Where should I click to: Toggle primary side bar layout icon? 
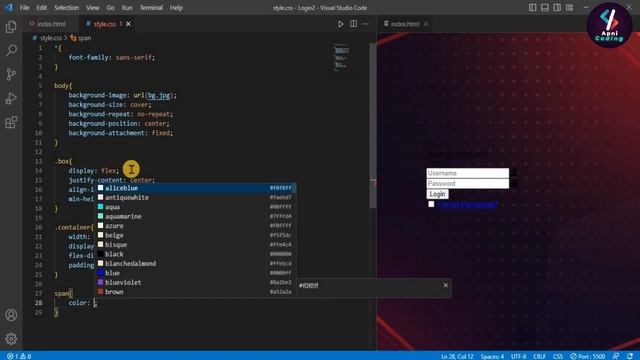533,7
